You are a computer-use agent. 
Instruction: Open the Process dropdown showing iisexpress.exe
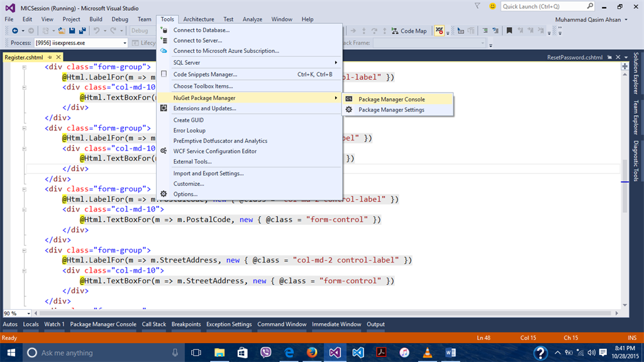click(124, 43)
